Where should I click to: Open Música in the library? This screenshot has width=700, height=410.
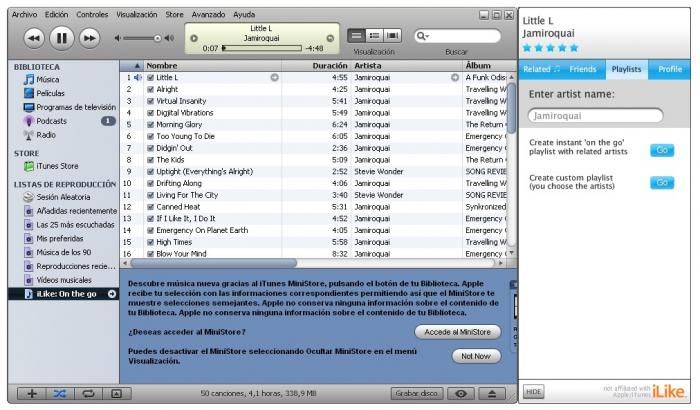click(x=48, y=79)
